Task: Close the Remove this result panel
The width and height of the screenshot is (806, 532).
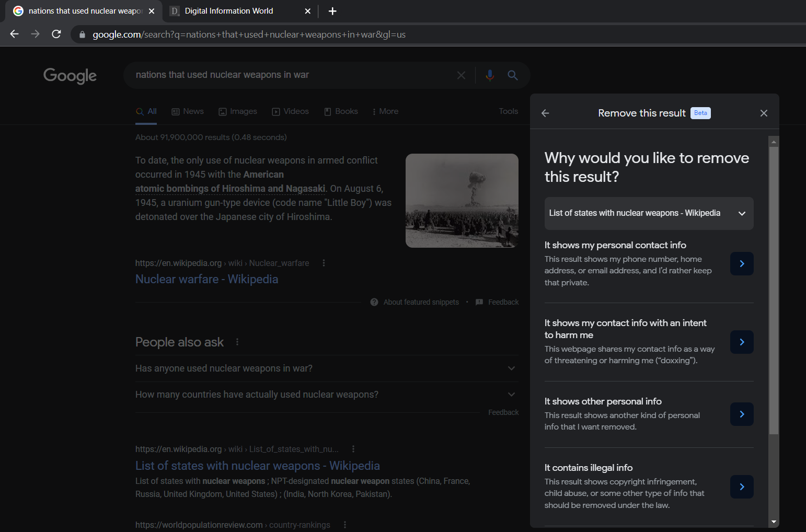Action: tap(764, 113)
